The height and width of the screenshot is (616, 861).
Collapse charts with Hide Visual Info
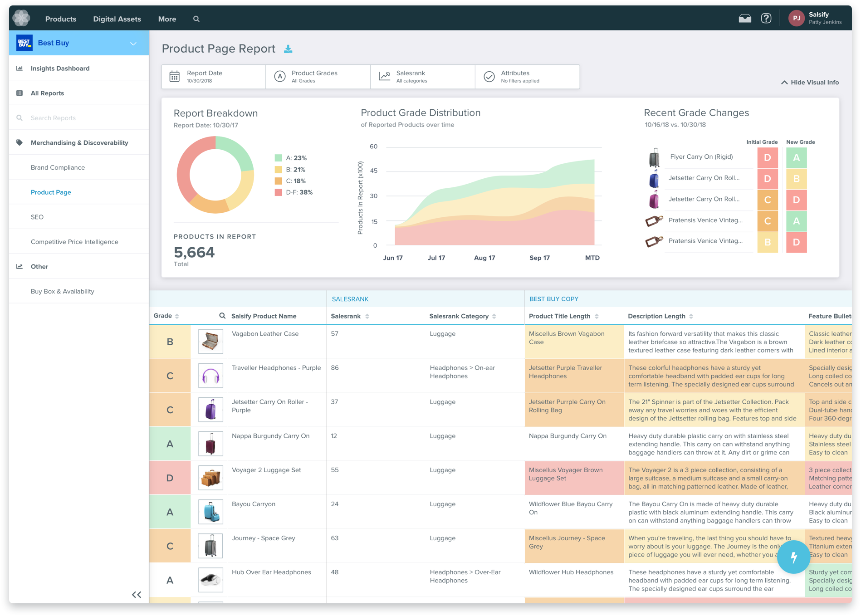[810, 83]
